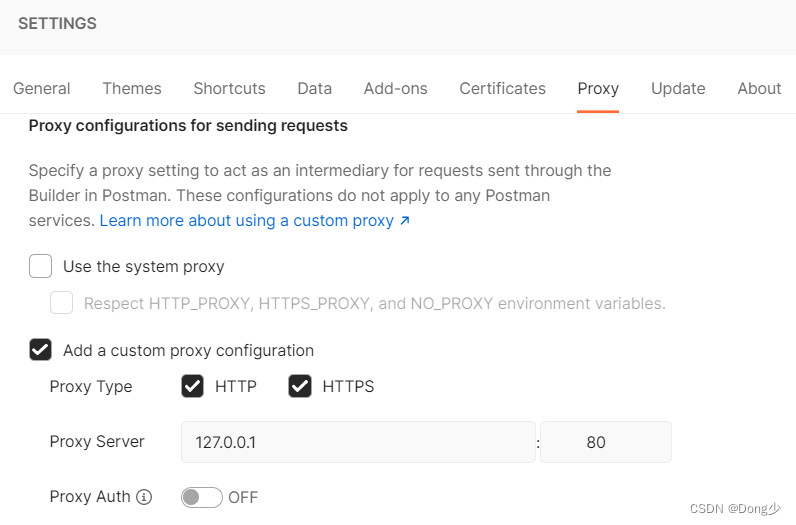Open Learn more about custom proxy link
796x525 pixels.
click(254, 220)
